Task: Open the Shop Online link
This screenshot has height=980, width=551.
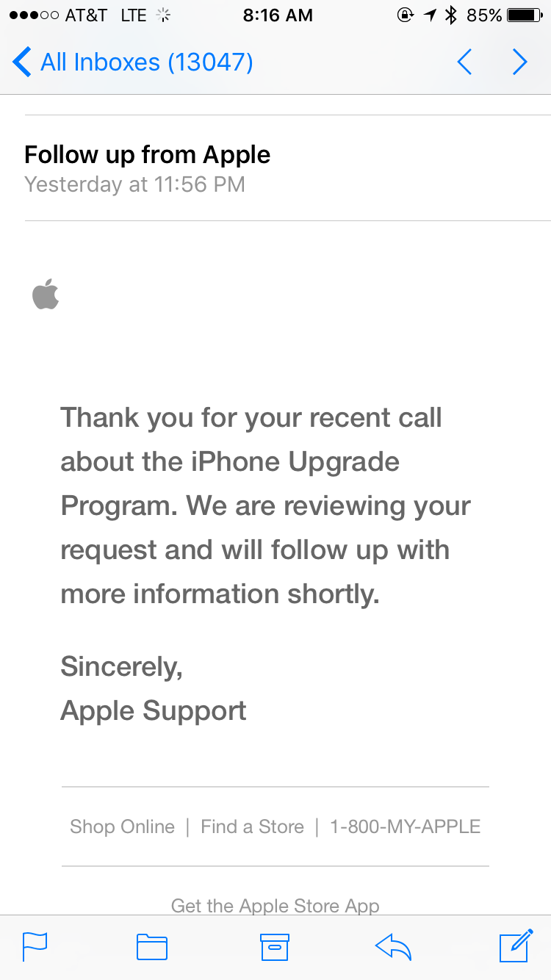Action: point(122,826)
